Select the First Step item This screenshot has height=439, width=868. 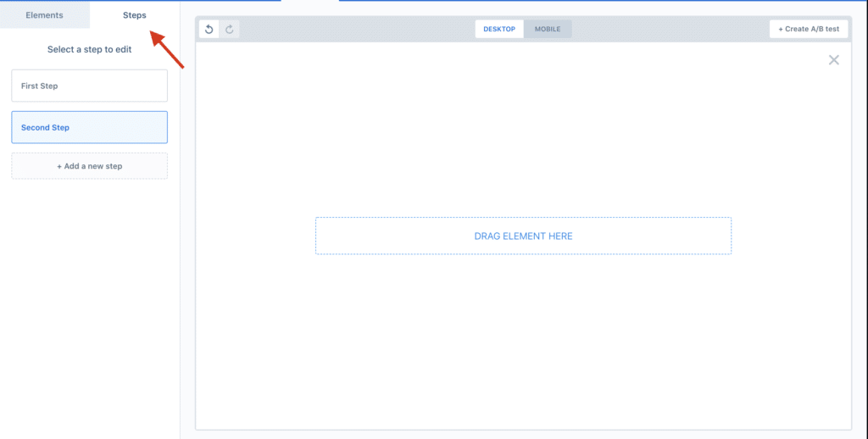pyautogui.click(x=90, y=86)
